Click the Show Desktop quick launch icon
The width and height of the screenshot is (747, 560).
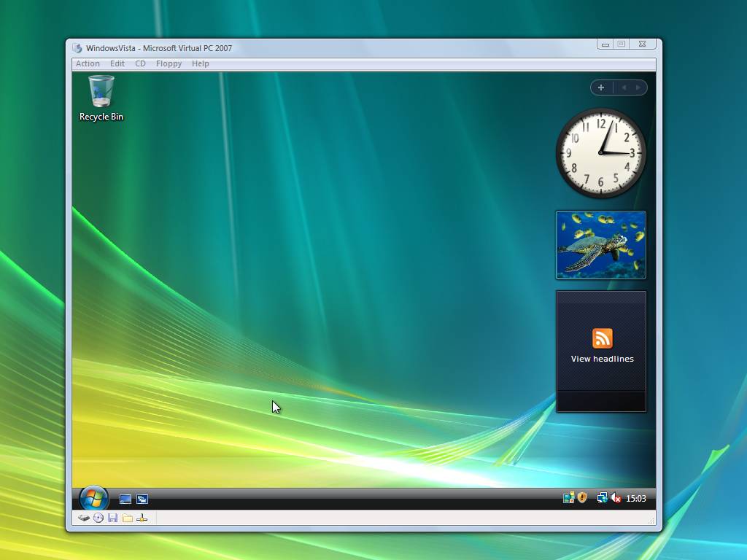coord(125,499)
